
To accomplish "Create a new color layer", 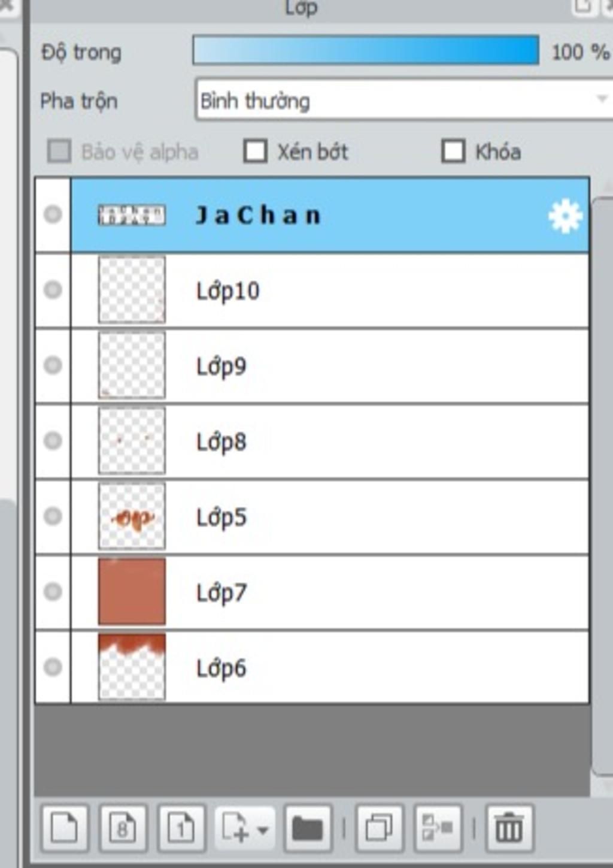I will pos(65,828).
